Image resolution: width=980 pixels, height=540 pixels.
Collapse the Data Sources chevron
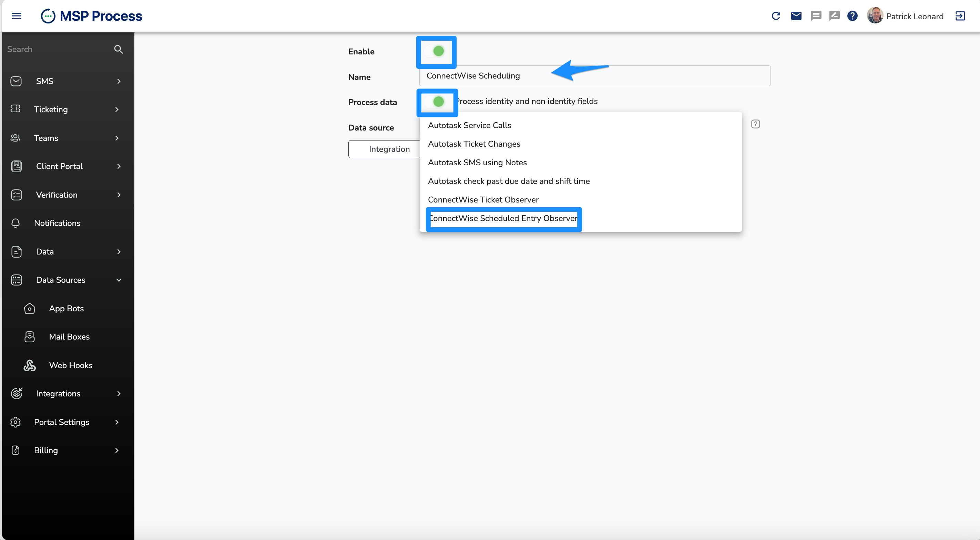point(119,280)
